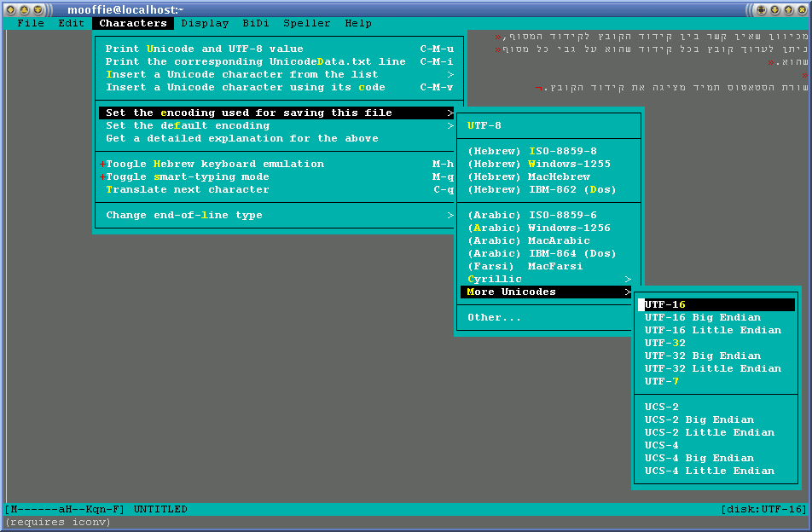The image size is (812, 532).
Task: Click the disk:UTF-16 status indicator
Action: click(764, 509)
